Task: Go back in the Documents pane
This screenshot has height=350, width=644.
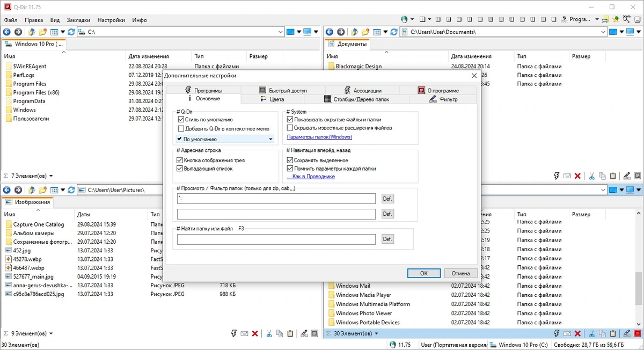Action: click(x=329, y=32)
